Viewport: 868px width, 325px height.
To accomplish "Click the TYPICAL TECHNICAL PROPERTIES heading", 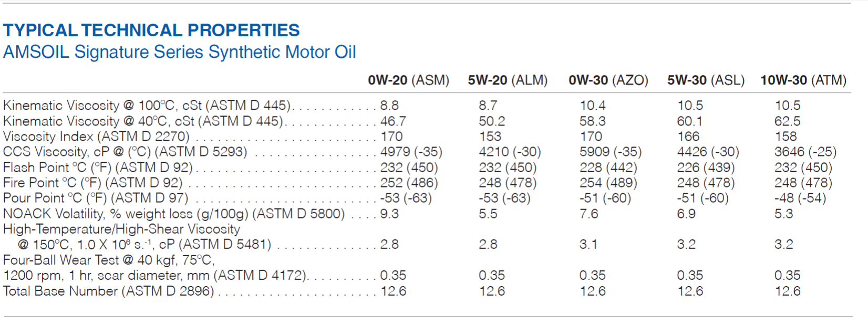I will [x=151, y=30].
